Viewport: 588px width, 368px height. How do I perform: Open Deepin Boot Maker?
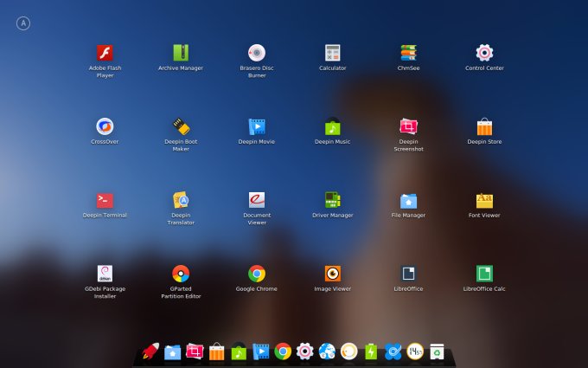tap(181, 126)
